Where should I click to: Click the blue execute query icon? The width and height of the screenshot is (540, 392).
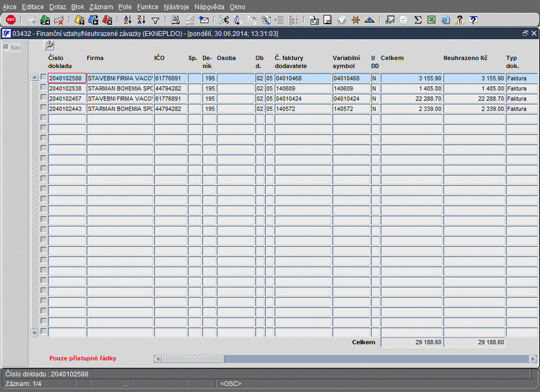click(x=93, y=20)
